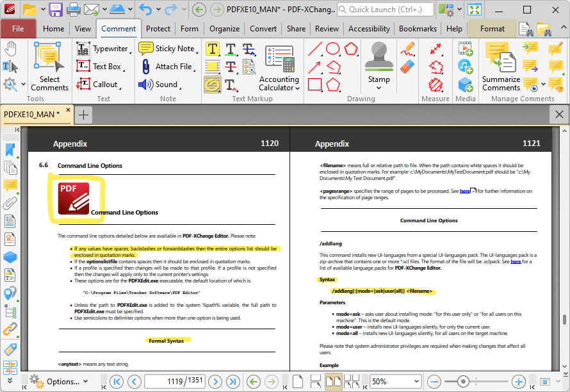Open the Convert tab

[263, 29]
